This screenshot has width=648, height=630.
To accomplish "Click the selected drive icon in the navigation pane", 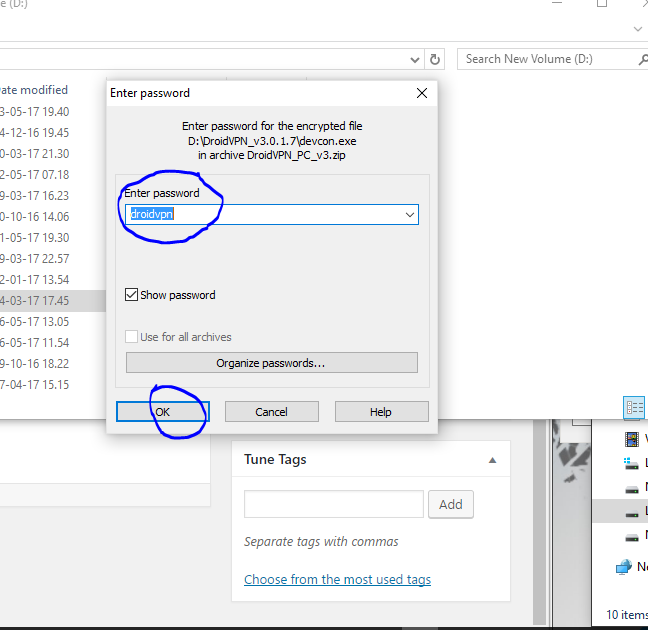I will tap(632, 514).
